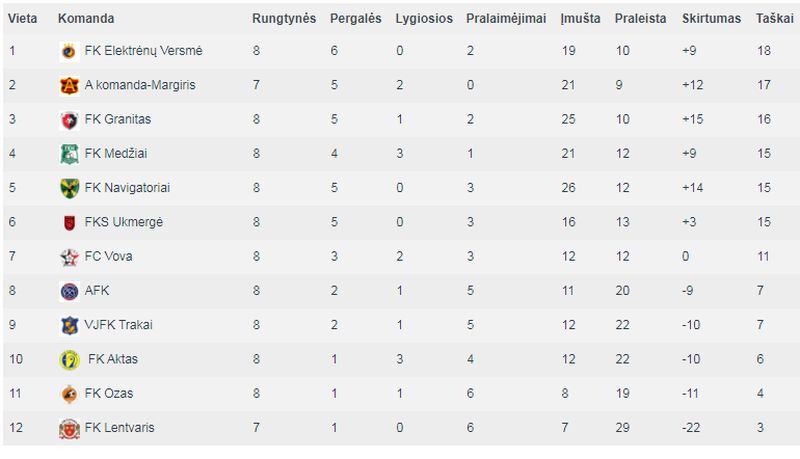Image resolution: width=800 pixels, height=459 pixels.
Task: Open the VJFK Trakai team link
Action: coord(118,325)
